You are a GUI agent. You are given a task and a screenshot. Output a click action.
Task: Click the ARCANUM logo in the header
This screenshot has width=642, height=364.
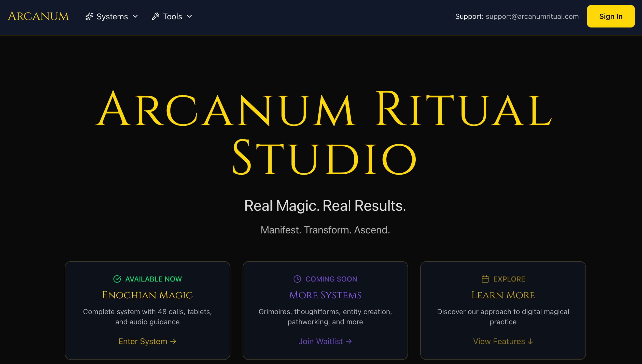38,16
